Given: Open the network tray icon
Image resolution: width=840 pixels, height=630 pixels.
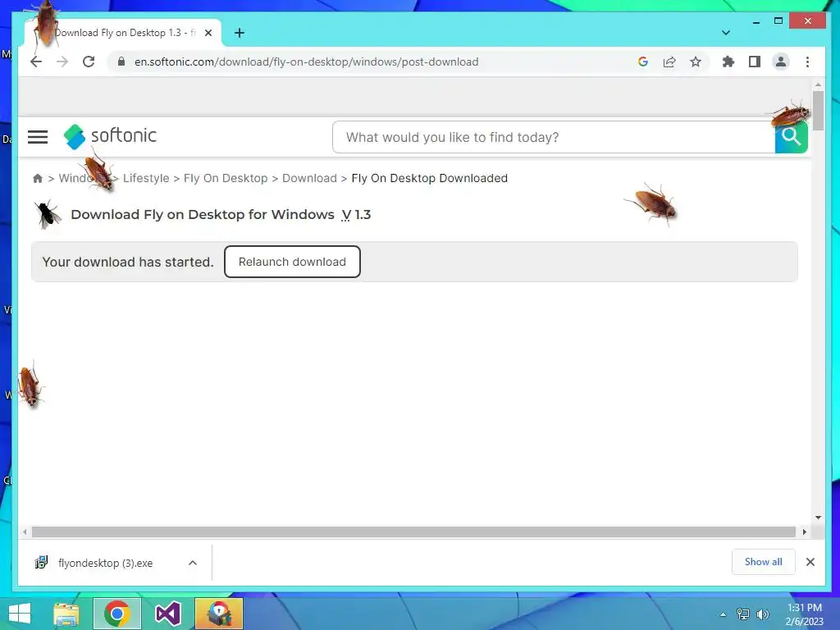Looking at the screenshot, I should pos(743,614).
